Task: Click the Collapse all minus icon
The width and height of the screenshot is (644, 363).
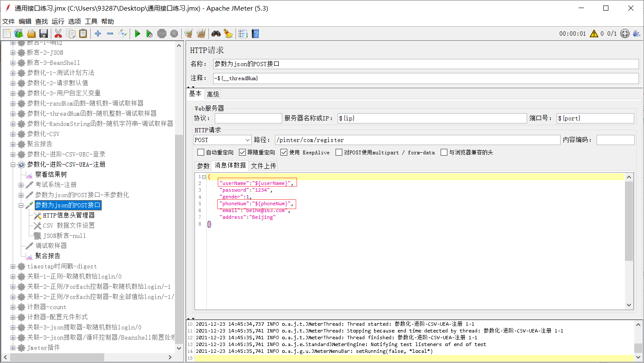Action: pyautogui.click(x=110, y=34)
